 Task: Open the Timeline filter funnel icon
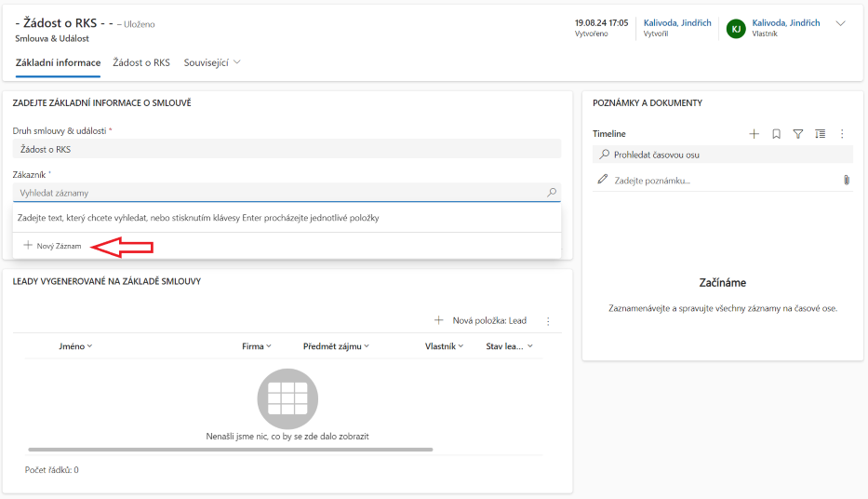[x=797, y=134]
